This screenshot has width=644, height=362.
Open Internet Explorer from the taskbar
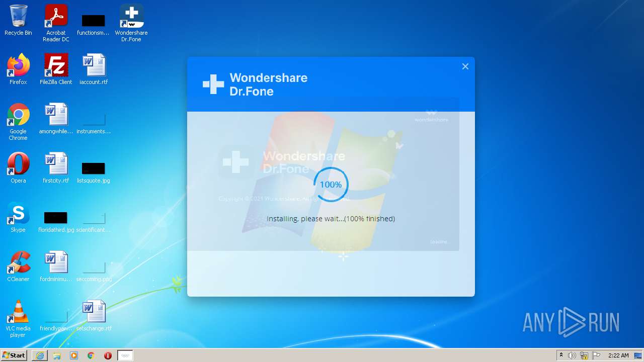pos(40,355)
